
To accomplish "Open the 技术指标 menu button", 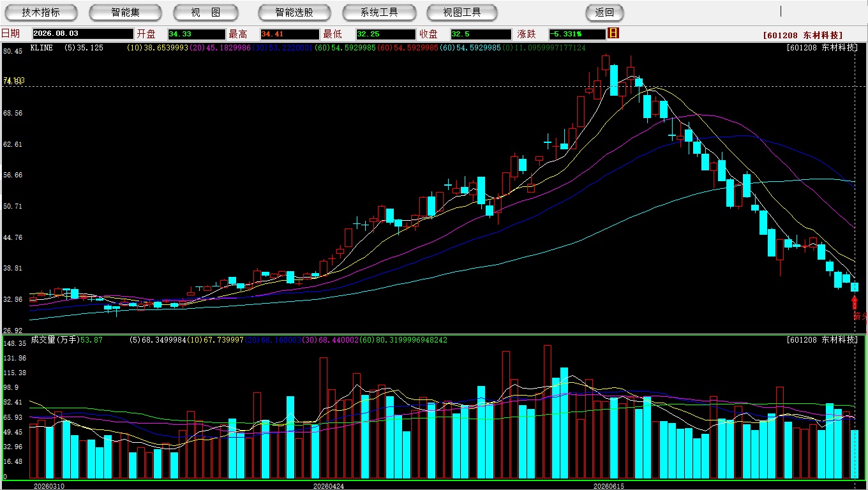I will [41, 12].
